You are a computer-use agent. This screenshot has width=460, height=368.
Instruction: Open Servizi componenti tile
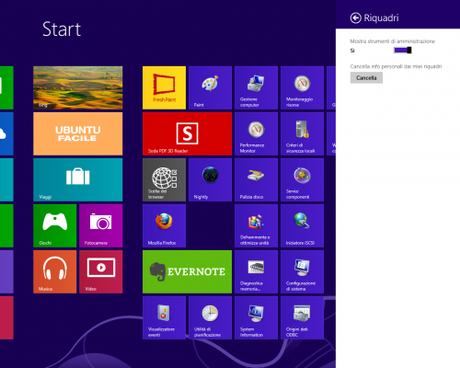302,180
